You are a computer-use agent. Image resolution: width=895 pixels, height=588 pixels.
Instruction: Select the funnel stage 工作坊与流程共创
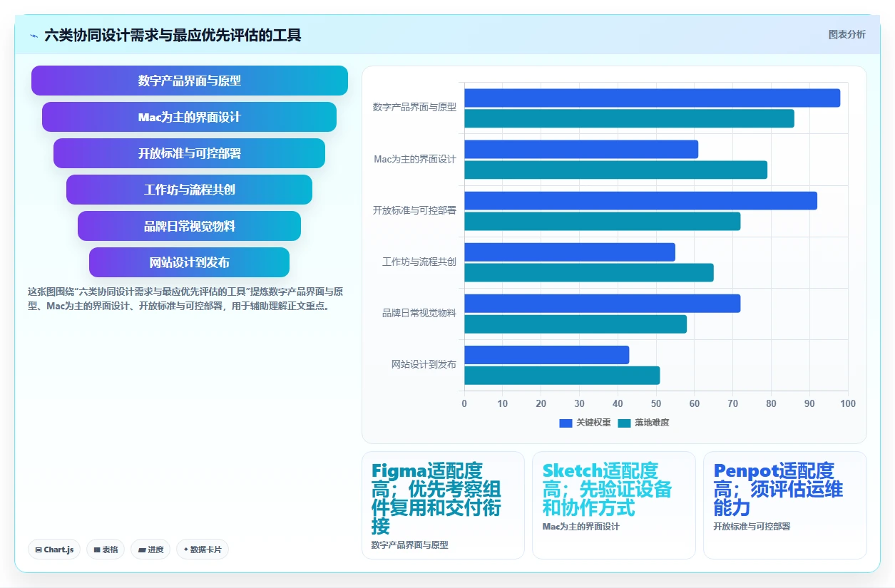tap(190, 190)
